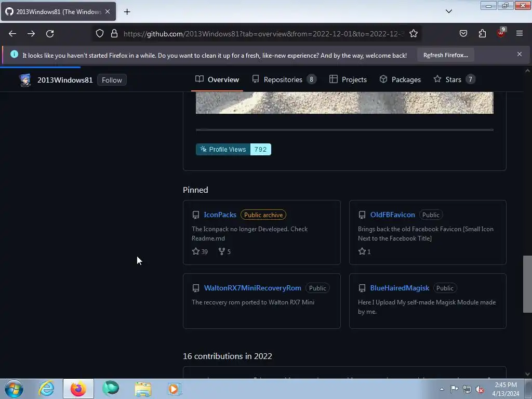The width and height of the screenshot is (532, 399).
Task: Click the 39 stars count on IconPacks
Action: click(200, 251)
